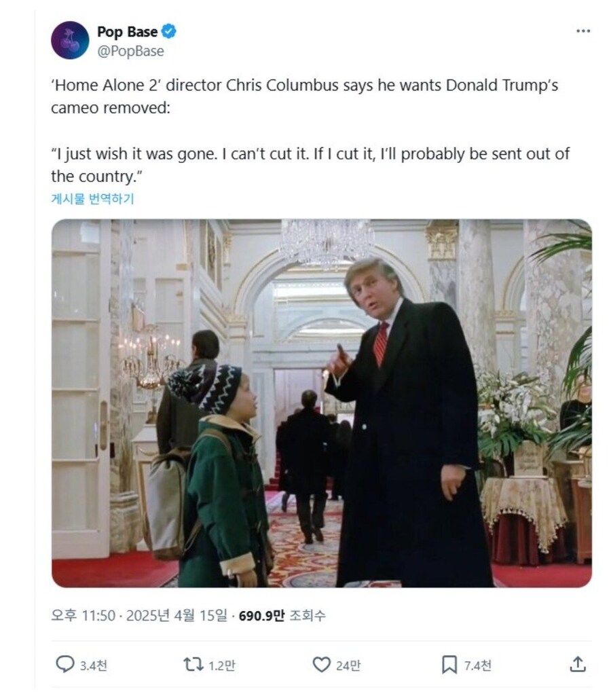Click the 1.2만 repost count
Viewport: 611px width, 700px height.
(x=222, y=665)
